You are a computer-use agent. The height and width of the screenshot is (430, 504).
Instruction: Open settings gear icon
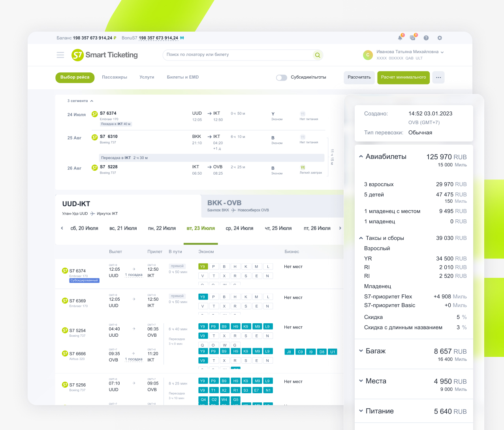[x=440, y=38]
